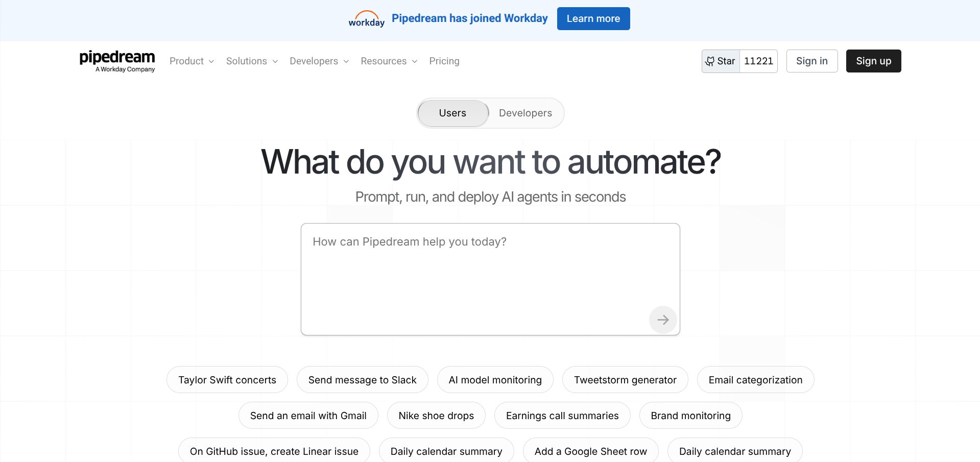Pick the Nike shoe drops suggestion
The height and width of the screenshot is (462, 980).
click(436, 416)
